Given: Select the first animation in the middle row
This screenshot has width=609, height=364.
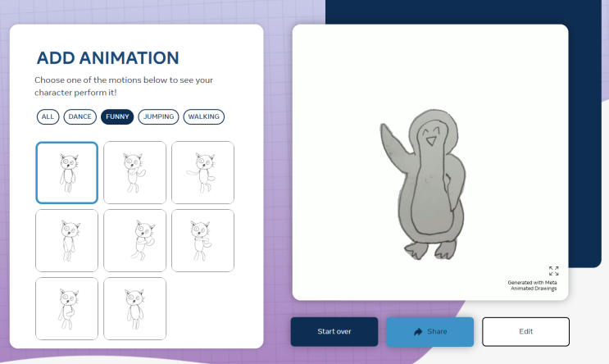Looking at the screenshot, I should tap(67, 240).
